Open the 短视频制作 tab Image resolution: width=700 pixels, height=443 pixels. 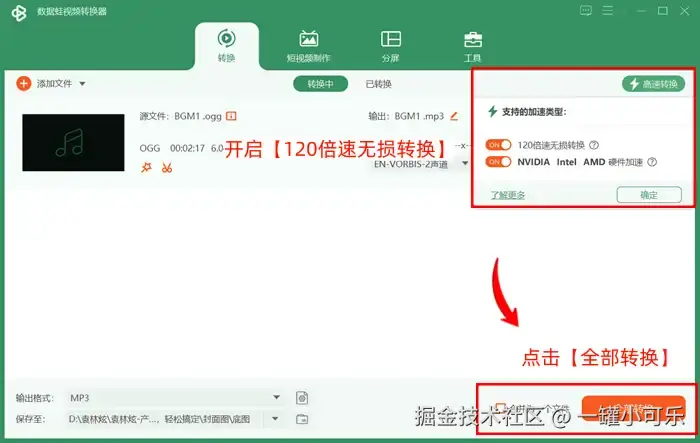[308, 46]
